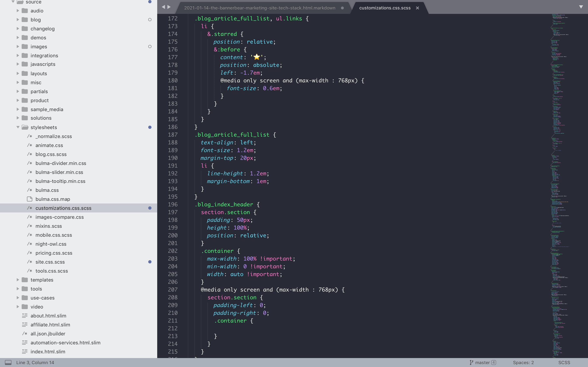The height and width of the screenshot is (367, 588).
Task: Open site.css.scss from sidebar
Action: point(50,262)
